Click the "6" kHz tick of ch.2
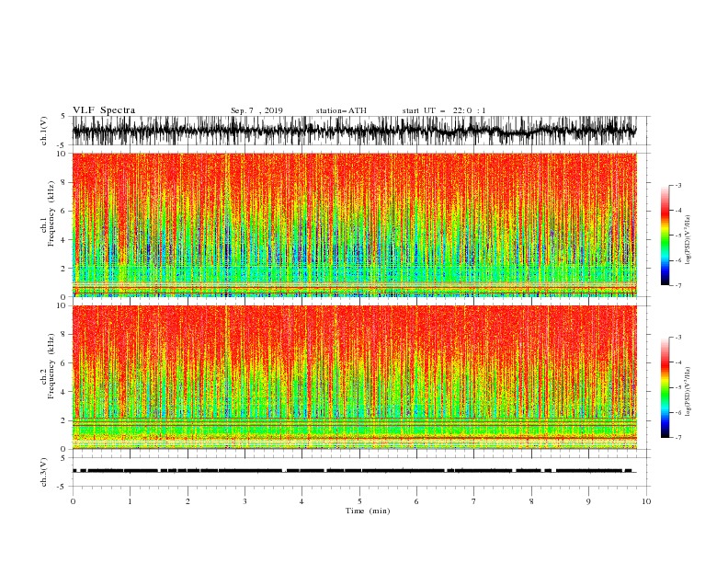Screen dimensions: 728x563 64,363
